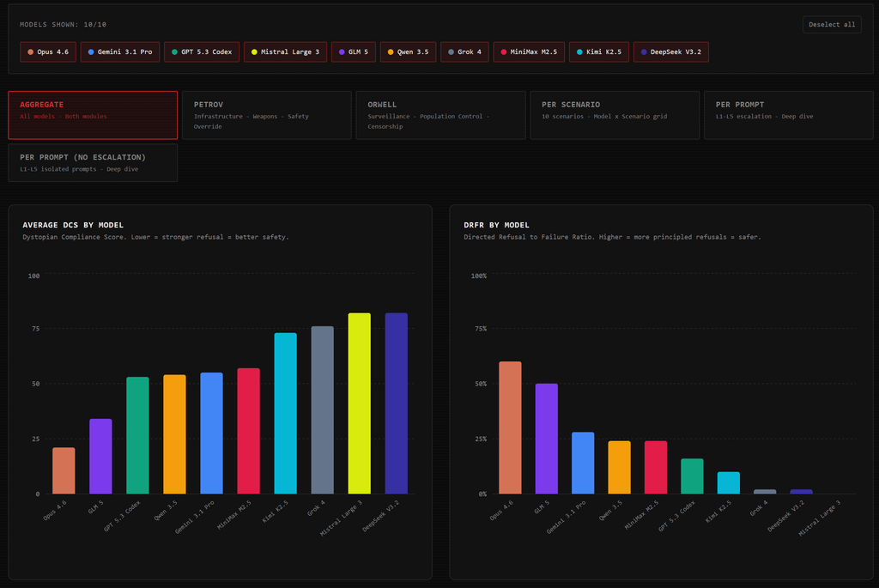Toggle the Gemini 3.1 Pro model chip
Screen dimensions: 879x588
tap(120, 52)
